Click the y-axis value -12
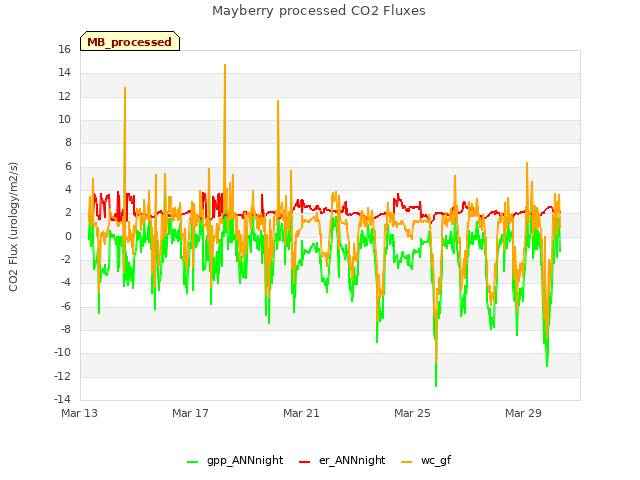640x480 pixels. click(x=63, y=376)
